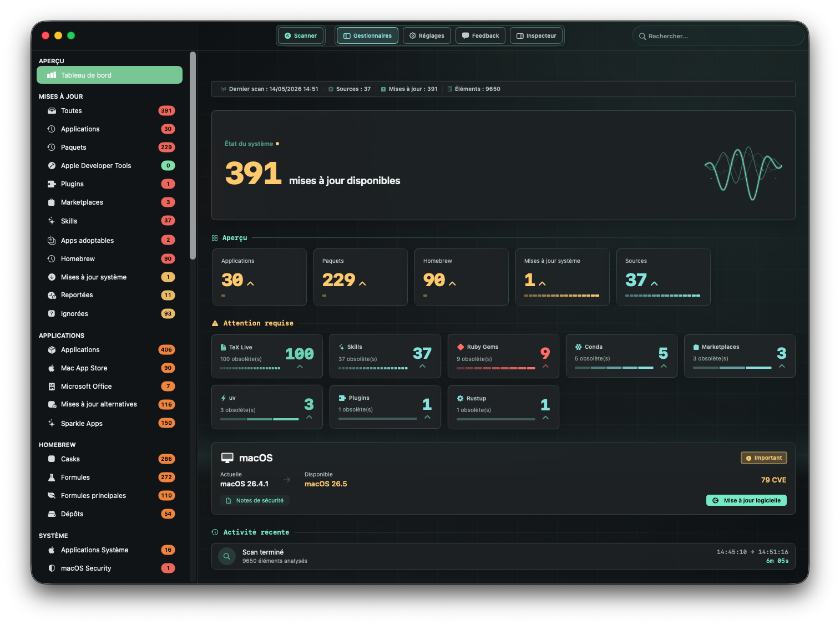Open the Scanner toolbar tab

(301, 35)
